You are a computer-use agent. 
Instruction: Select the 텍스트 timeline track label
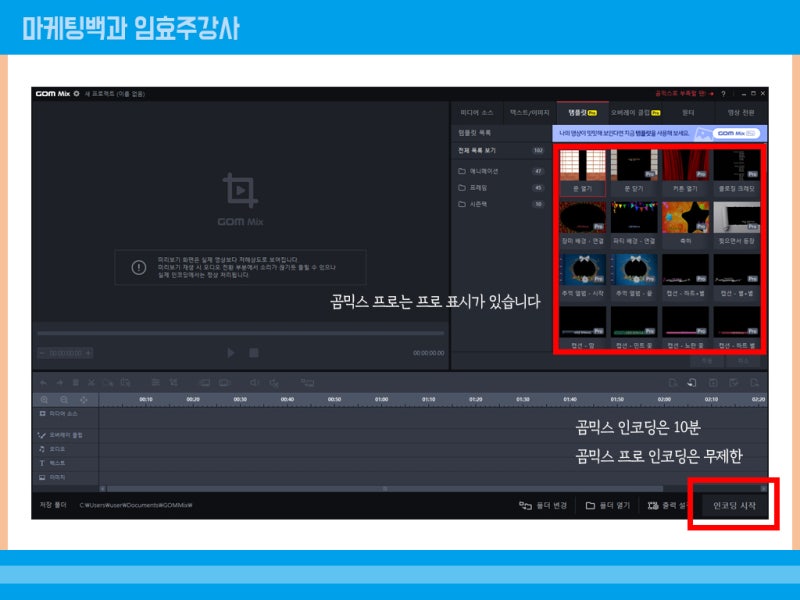[53, 463]
